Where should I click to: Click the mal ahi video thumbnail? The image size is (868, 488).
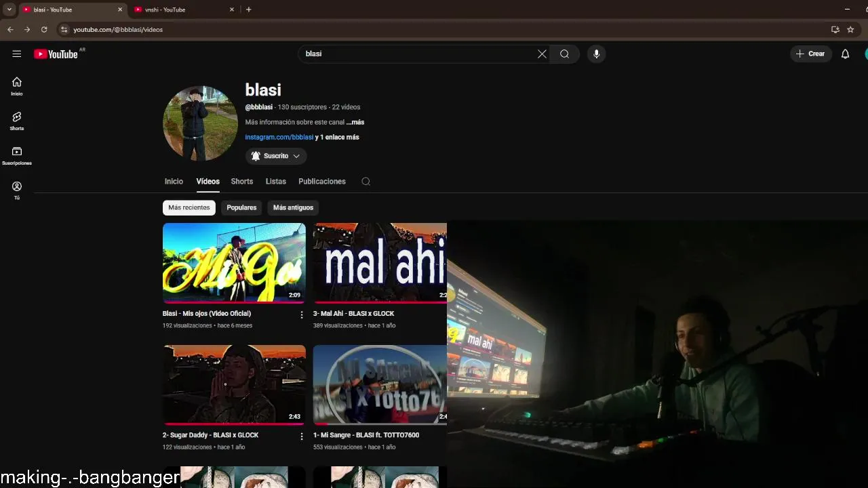pos(380,263)
